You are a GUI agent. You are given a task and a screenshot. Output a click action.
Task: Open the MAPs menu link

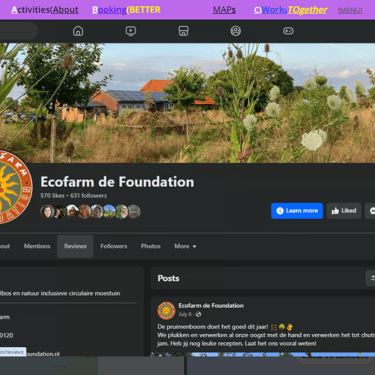(x=224, y=10)
